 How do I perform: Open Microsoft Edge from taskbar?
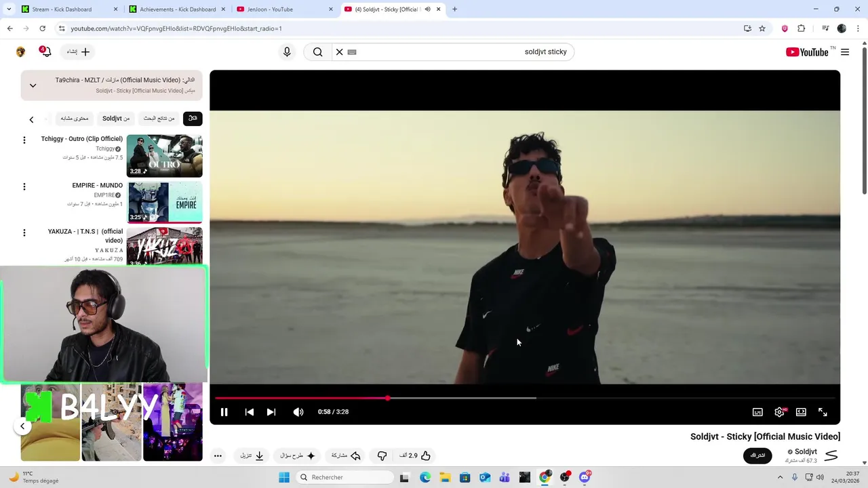[425, 477]
